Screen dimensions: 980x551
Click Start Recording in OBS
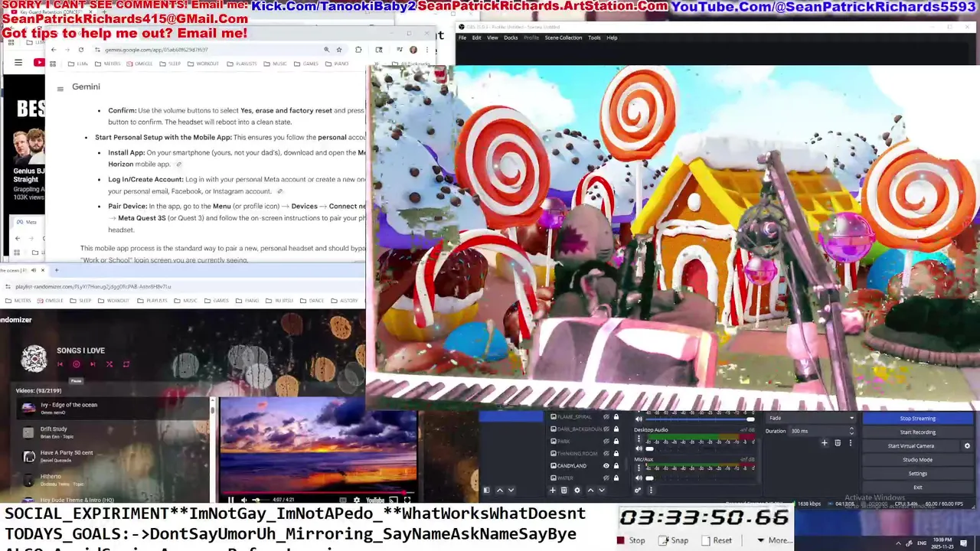click(917, 432)
